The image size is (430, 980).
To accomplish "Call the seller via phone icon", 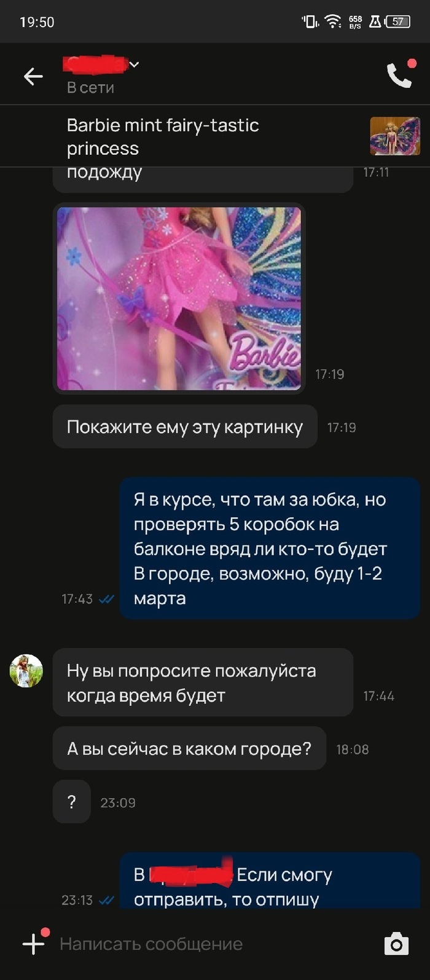I will pyautogui.click(x=400, y=75).
